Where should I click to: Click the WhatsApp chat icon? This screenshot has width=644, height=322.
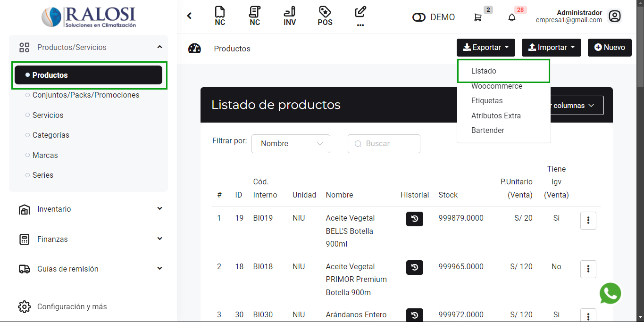pos(610,293)
